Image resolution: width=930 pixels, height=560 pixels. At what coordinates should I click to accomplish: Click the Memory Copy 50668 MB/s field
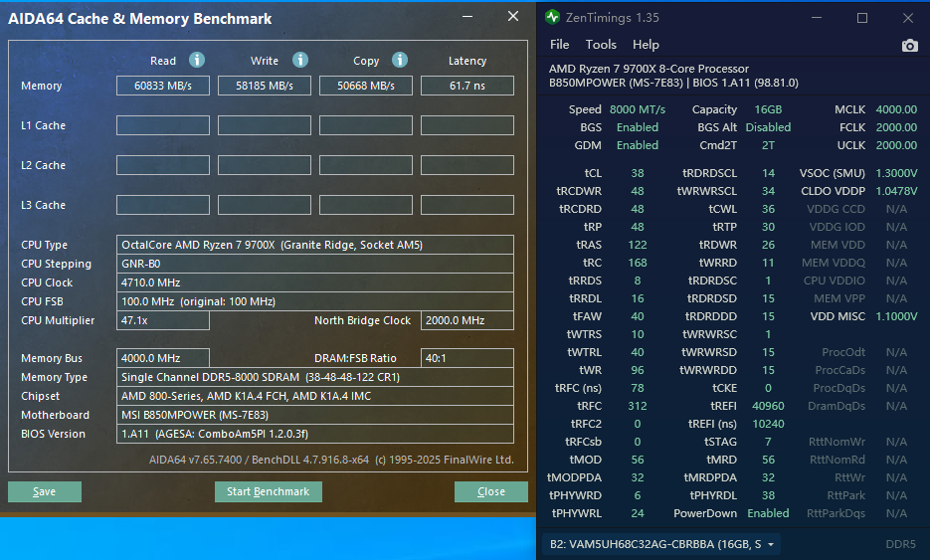coord(366,86)
